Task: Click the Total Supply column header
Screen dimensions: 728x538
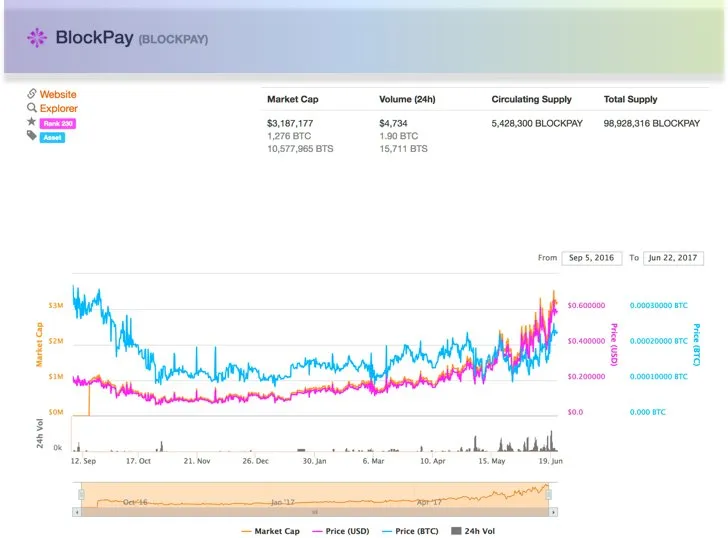Action: pos(630,99)
